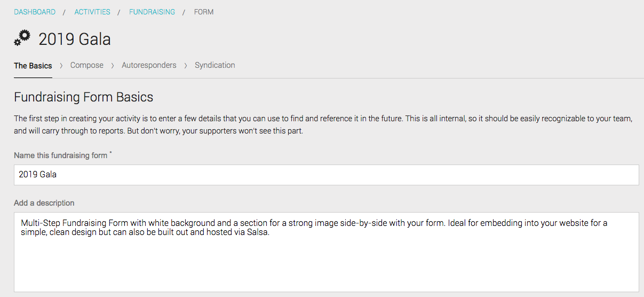
Task: Select The Basics tab
Action: (33, 66)
